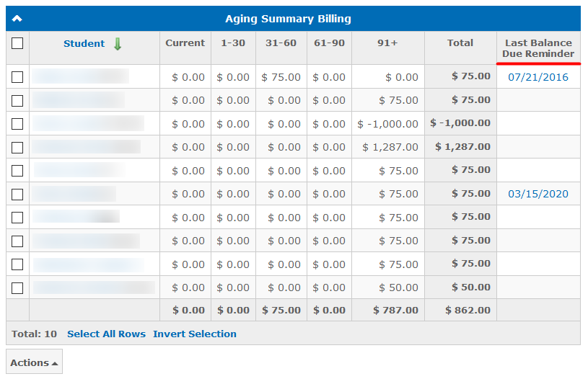Open the Actions dropdown menu
The width and height of the screenshot is (588, 379).
click(x=34, y=362)
